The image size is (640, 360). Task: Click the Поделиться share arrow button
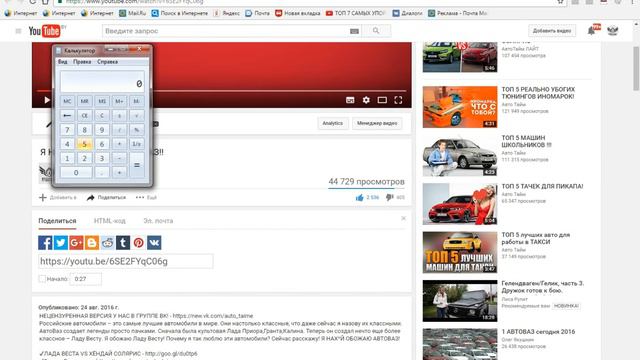point(106,198)
